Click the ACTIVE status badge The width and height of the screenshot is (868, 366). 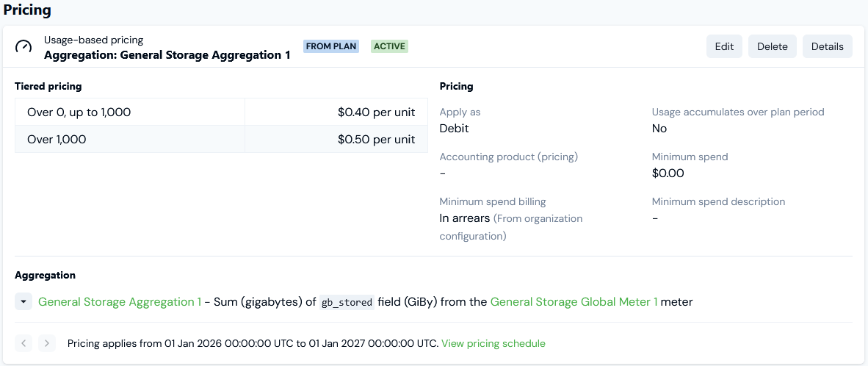[389, 46]
